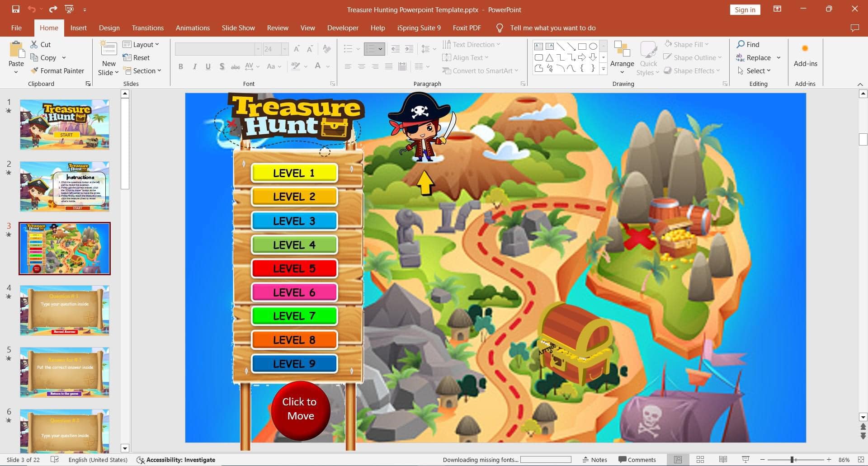Adjust the zoom slider handle
The height and width of the screenshot is (466, 868).
pyautogui.click(x=792, y=460)
